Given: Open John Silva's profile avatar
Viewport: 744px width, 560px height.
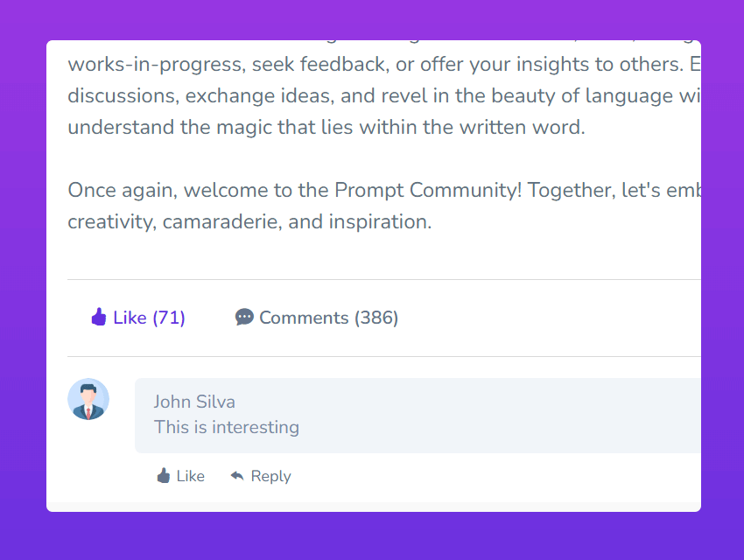Looking at the screenshot, I should click(x=88, y=399).
